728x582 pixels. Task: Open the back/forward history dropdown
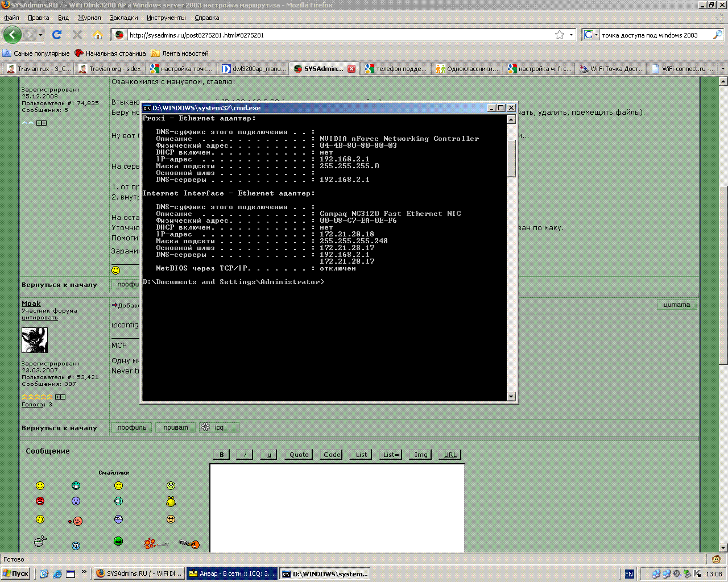click(x=41, y=35)
